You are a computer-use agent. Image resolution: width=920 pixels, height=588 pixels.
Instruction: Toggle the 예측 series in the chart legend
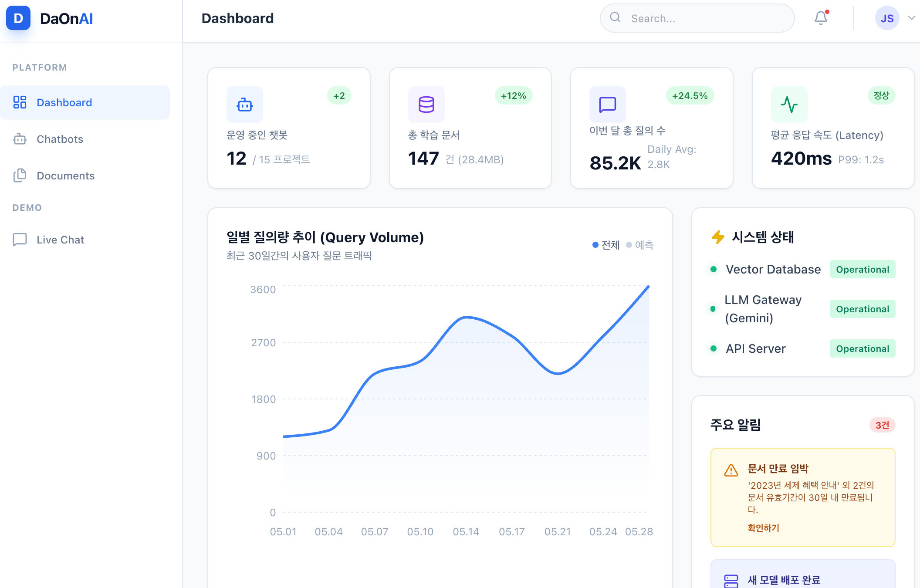640,245
